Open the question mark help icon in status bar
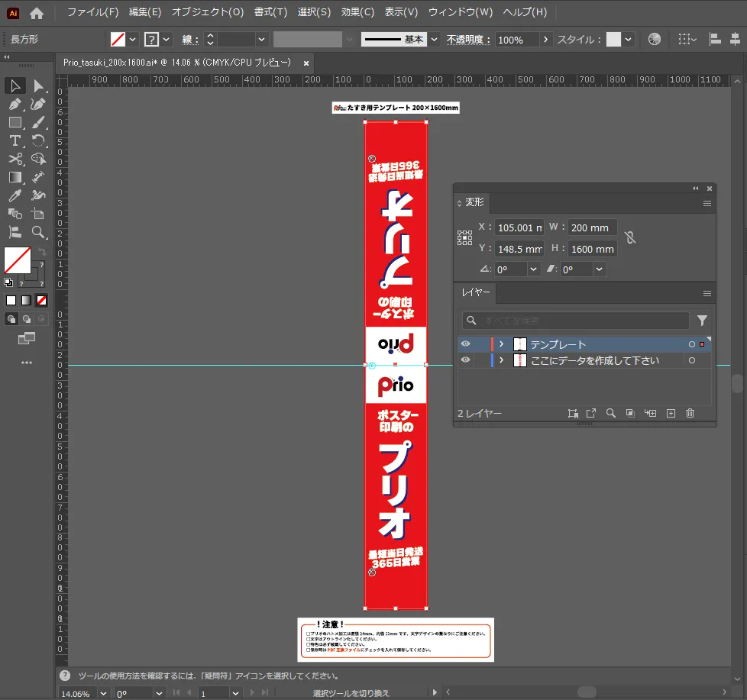 (65, 676)
